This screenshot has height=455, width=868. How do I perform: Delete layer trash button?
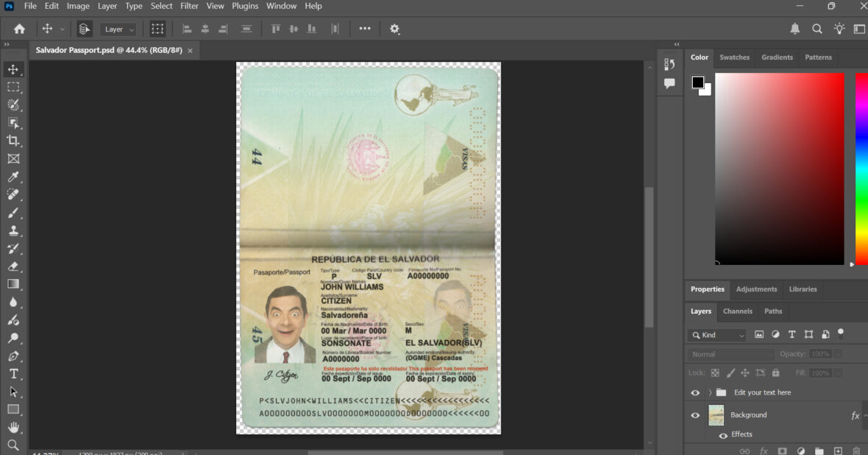click(857, 451)
